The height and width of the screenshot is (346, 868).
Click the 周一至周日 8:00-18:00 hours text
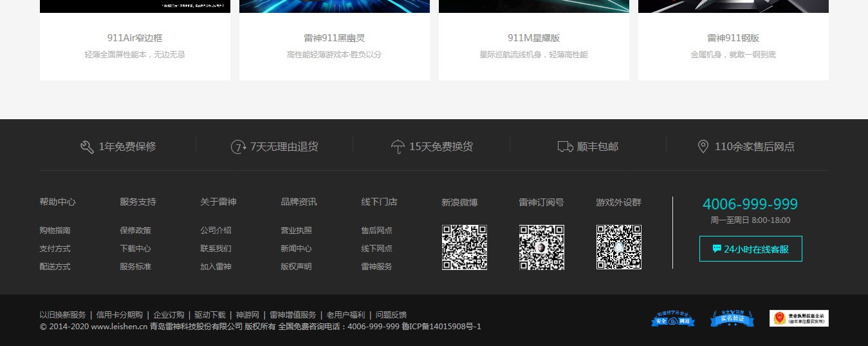(x=750, y=220)
